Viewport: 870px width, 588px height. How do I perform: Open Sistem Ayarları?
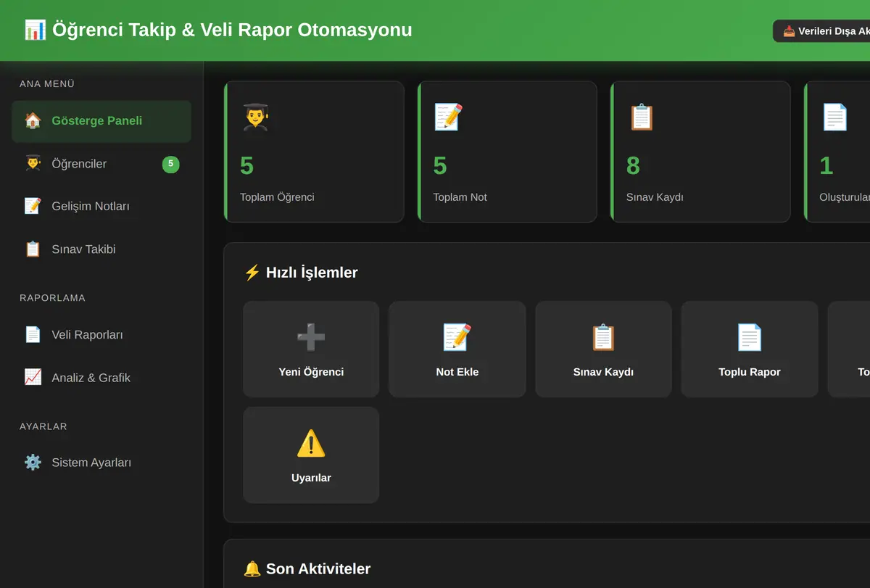click(x=101, y=463)
